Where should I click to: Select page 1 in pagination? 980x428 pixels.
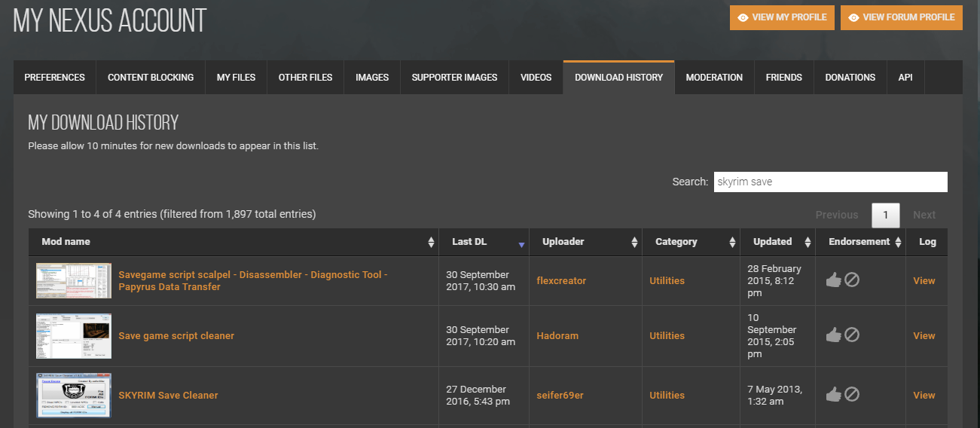coord(886,215)
